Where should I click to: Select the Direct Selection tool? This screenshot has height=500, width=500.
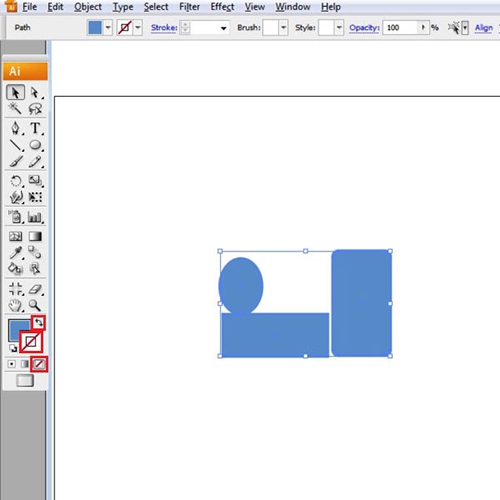pos(35,92)
